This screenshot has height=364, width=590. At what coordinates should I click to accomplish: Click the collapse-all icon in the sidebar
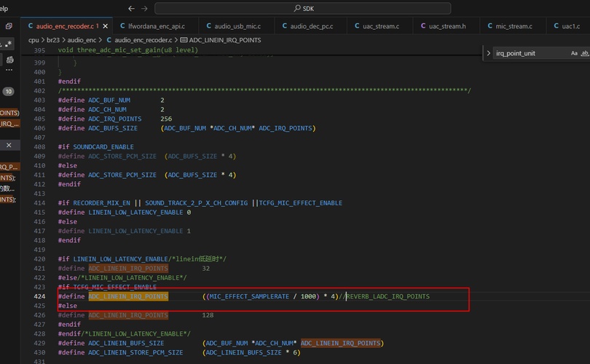[x=9, y=26]
